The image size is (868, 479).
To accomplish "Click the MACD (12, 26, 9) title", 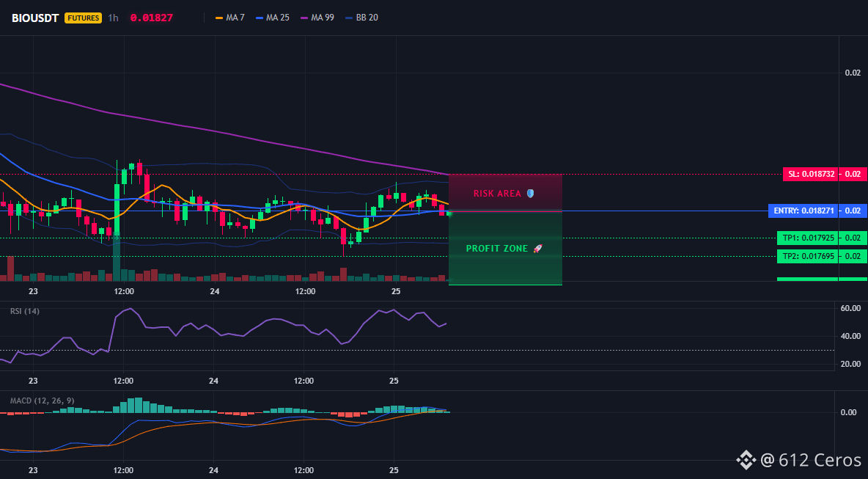I will point(42,401).
